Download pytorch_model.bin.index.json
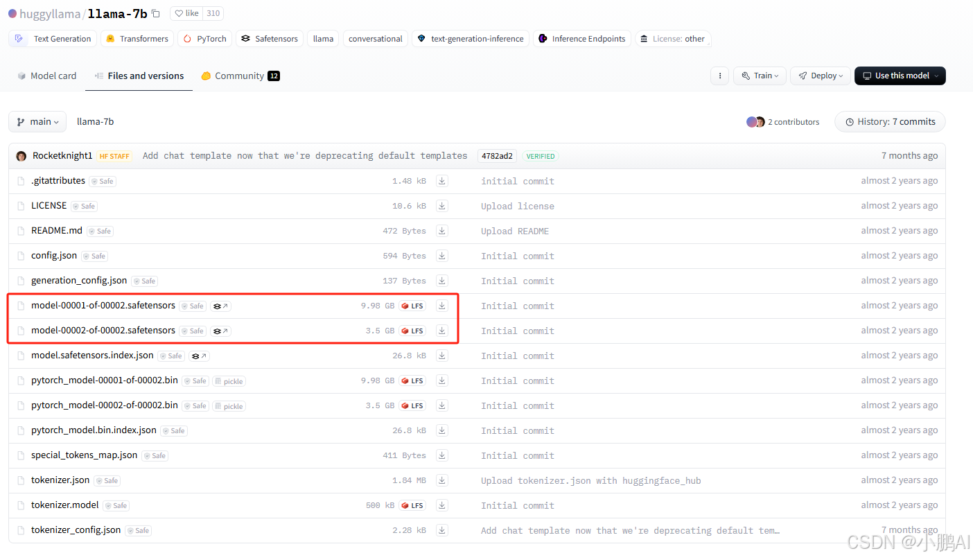This screenshot has width=973, height=560. click(442, 430)
